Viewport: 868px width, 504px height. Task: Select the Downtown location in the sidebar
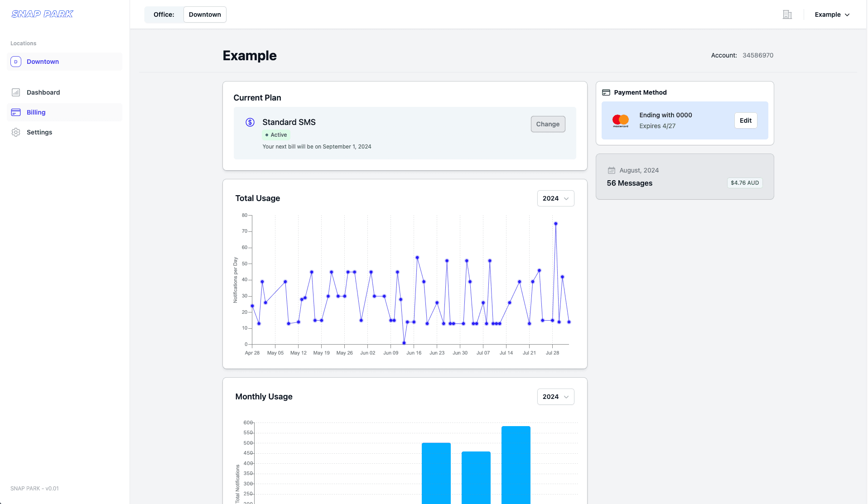[x=64, y=62]
